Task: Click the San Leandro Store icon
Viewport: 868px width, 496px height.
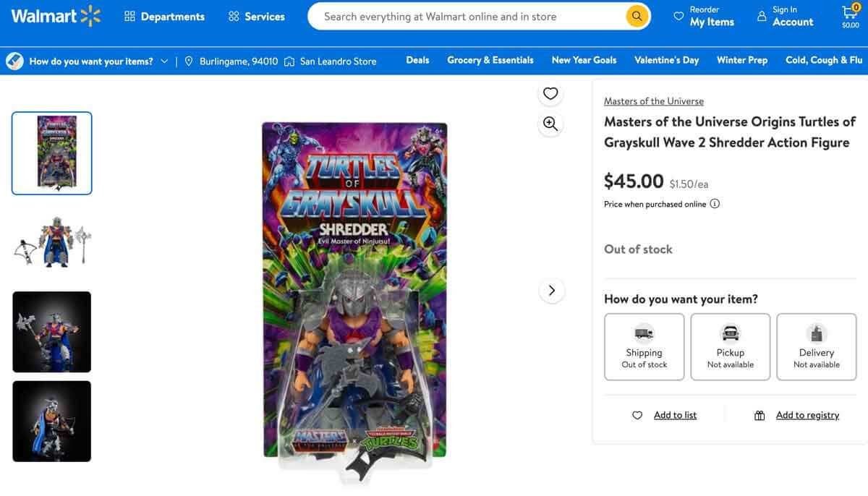Action: coord(291,61)
